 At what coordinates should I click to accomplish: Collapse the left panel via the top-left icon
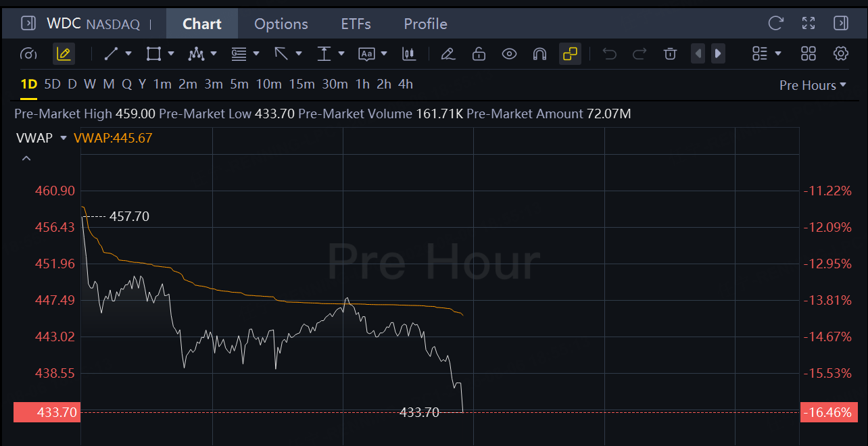(x=28, y=24)
